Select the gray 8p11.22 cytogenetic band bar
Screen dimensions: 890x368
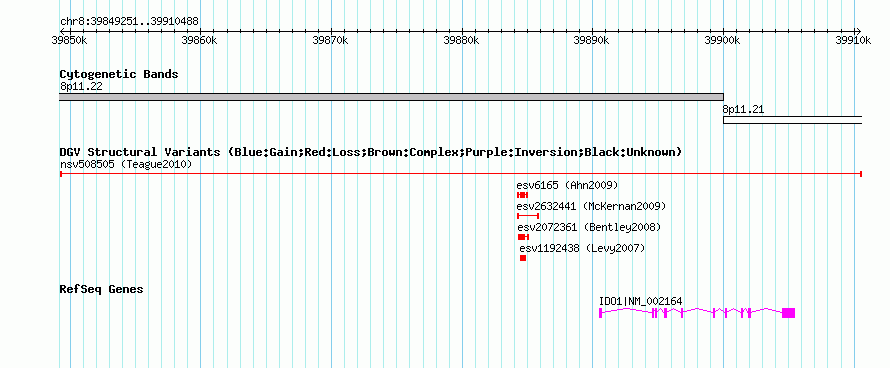click(x=392, y=97)
